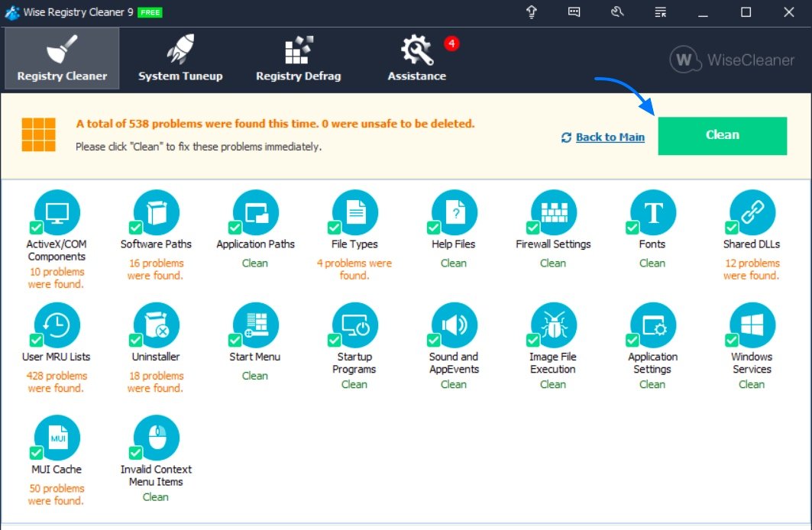Click the green Clean button
Viewport: 812px width, 530px height.
click(723, 136)
